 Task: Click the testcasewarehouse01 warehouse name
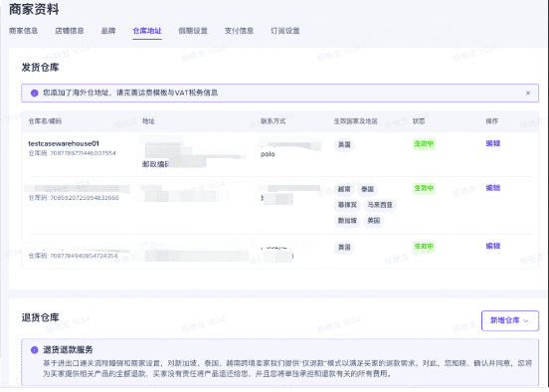point(64,143)
